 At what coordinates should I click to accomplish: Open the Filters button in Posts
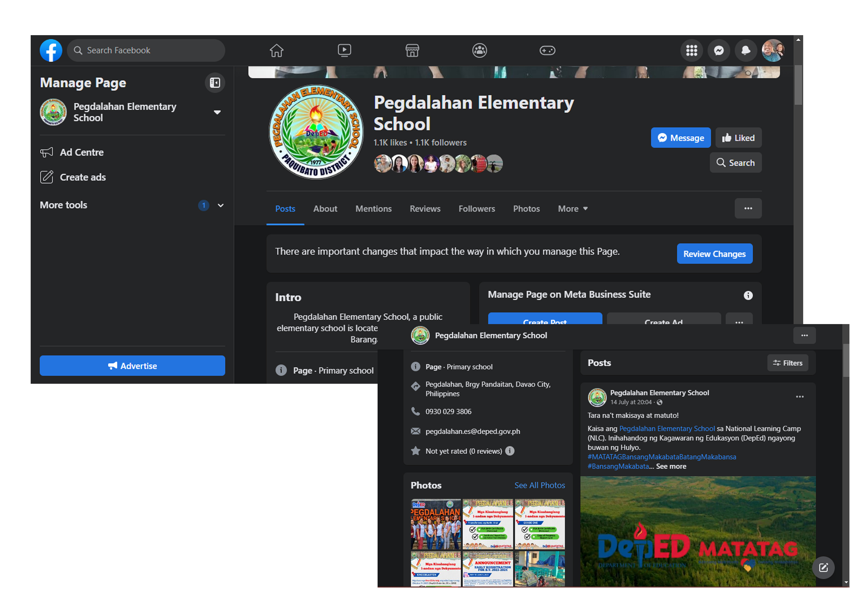788,363
